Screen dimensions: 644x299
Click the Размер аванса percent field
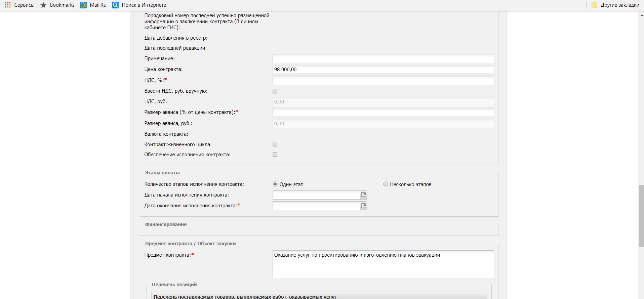[383, 112]
